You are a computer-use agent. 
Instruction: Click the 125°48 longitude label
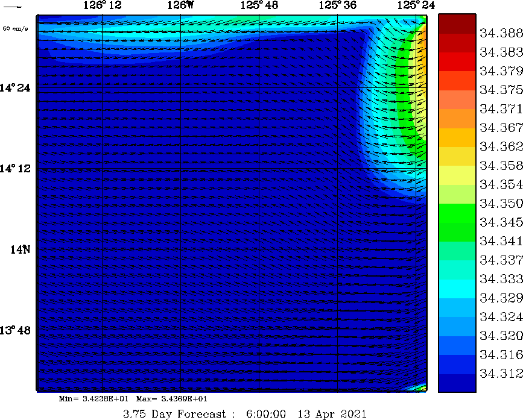[259, 5]
